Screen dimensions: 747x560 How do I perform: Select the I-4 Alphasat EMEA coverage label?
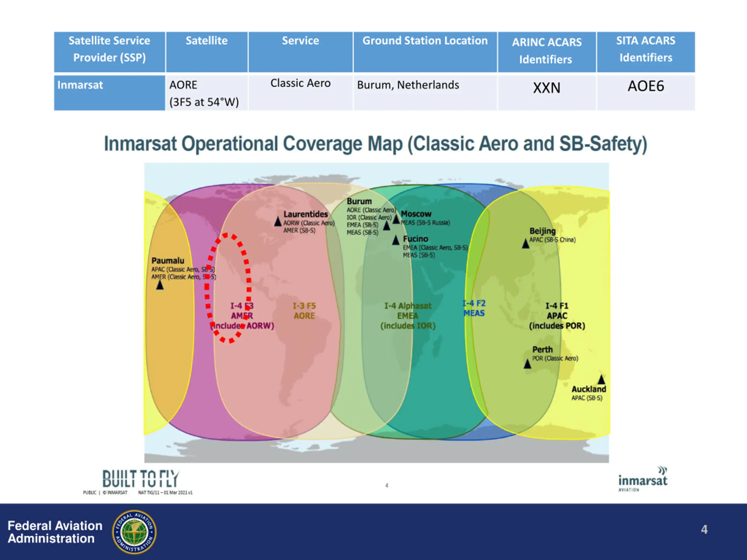pyautogui.click(x=408, y=316)
